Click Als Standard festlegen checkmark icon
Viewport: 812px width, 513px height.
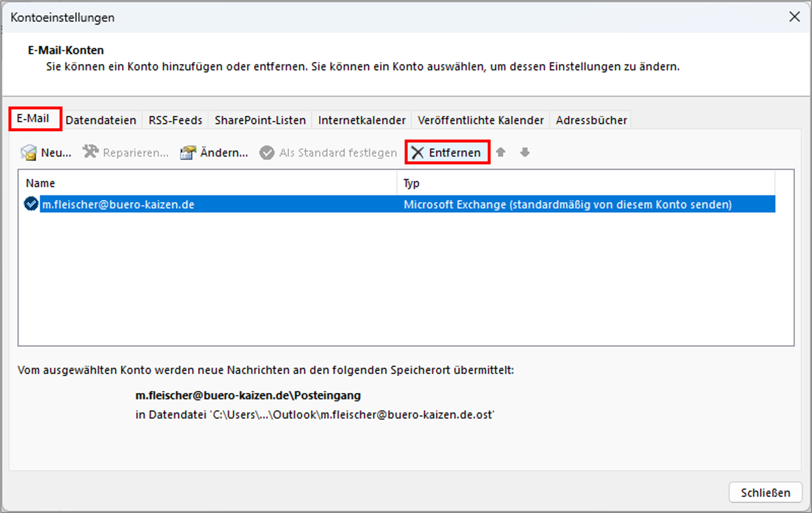pos(267,153)
